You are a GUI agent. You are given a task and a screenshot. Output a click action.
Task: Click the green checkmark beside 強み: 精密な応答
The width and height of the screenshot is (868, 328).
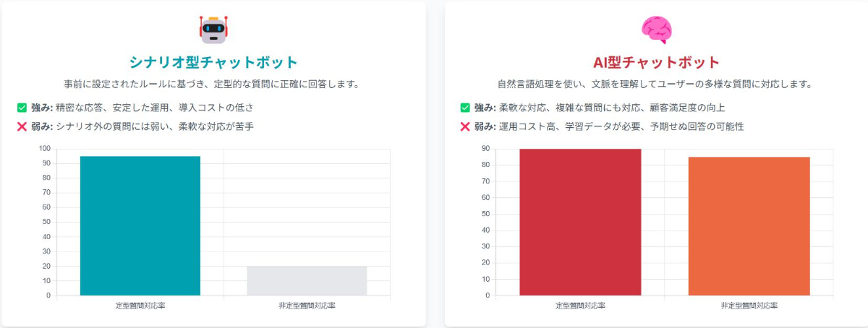(22, 108)
